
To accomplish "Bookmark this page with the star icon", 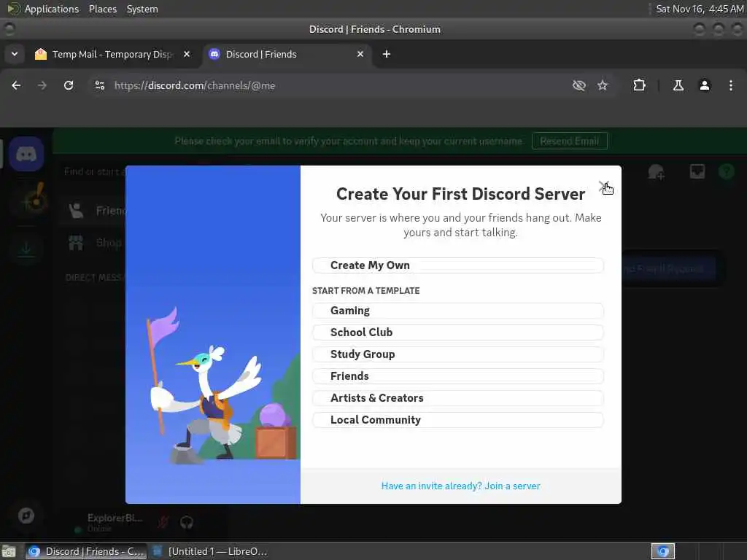I will click(x=603, y=86).
